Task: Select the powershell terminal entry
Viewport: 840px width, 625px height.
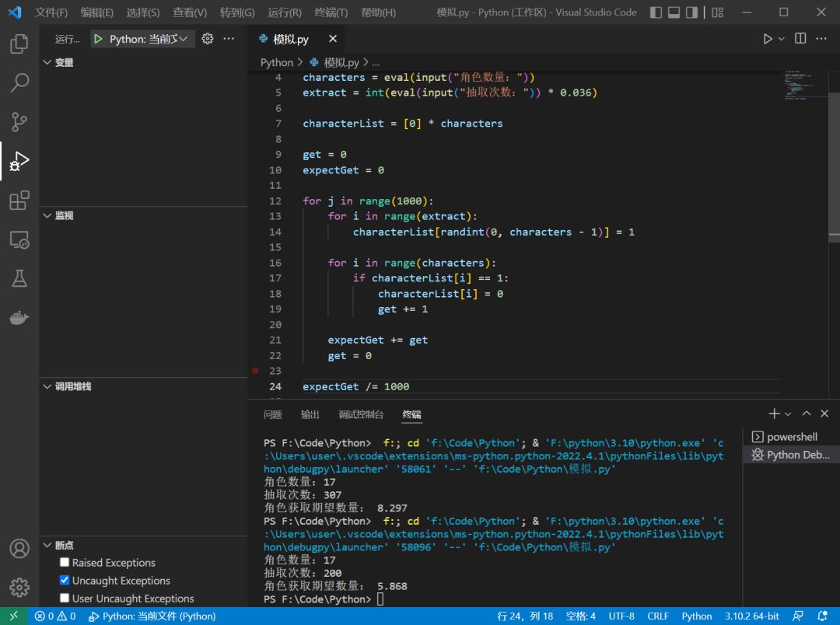Action: pos(791,437)
